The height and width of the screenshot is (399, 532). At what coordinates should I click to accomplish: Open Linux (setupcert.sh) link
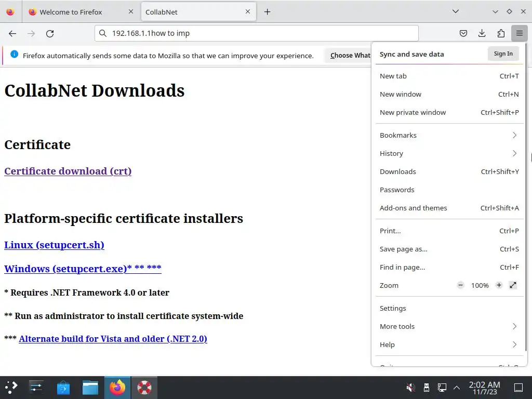click(54, 245)
